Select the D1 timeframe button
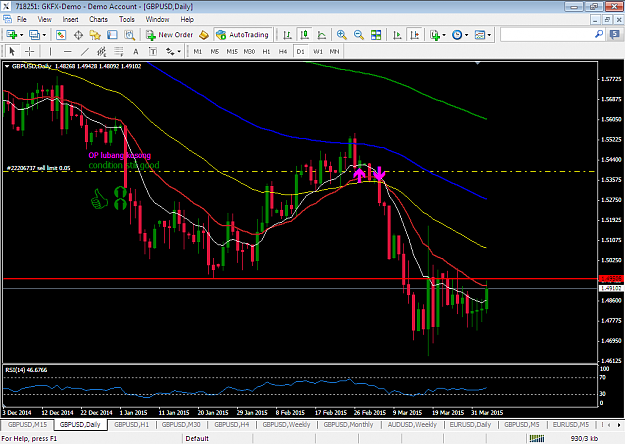Viewport: 625px width, 444px height. pos(301,51)
